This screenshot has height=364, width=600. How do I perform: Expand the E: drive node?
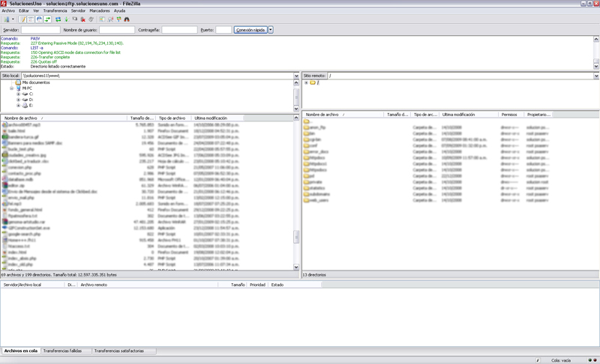18,106
